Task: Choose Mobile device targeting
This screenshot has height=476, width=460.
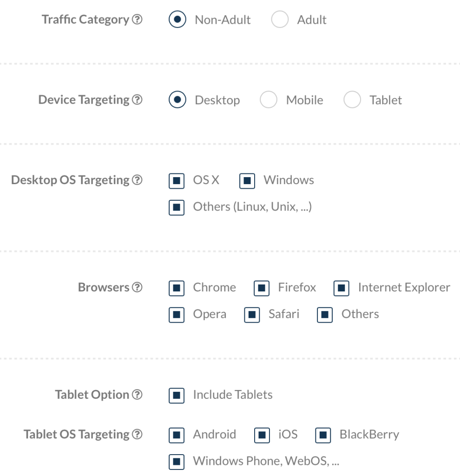Action: coord(269,100)
